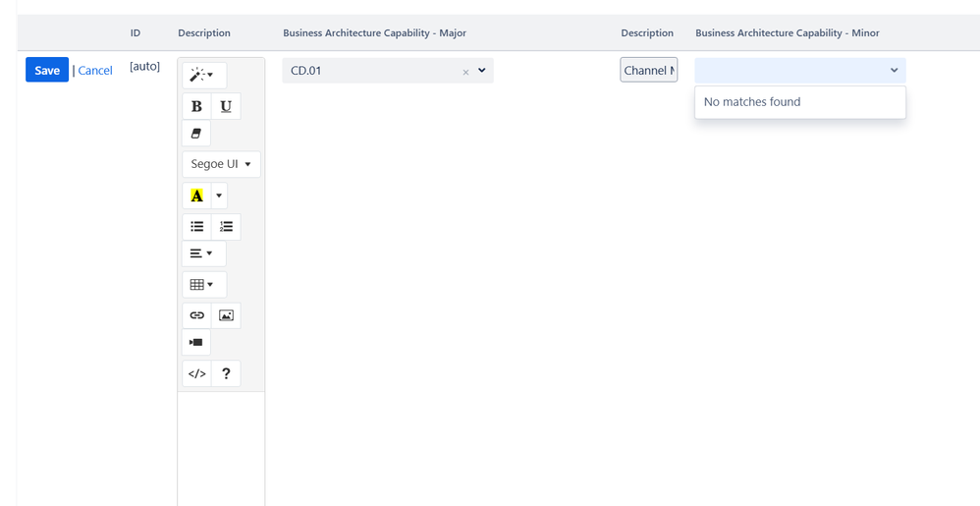This screenshot has height=506, width=980.
Task: Click the [auto] ID value
Action: tap(144, 66)
